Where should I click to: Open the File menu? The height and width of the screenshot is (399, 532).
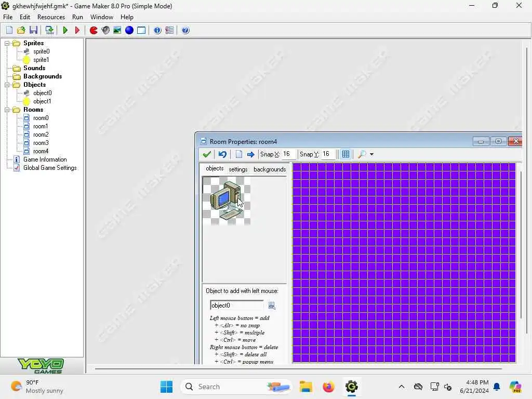click(x=8, y=17)
